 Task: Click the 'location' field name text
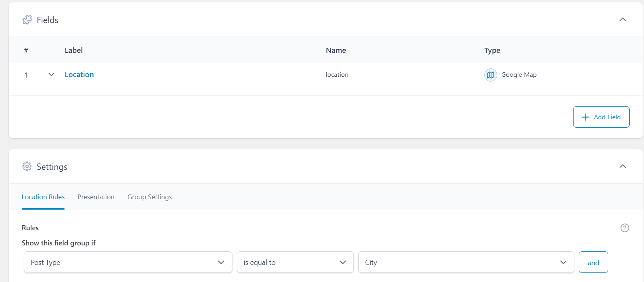337,75
